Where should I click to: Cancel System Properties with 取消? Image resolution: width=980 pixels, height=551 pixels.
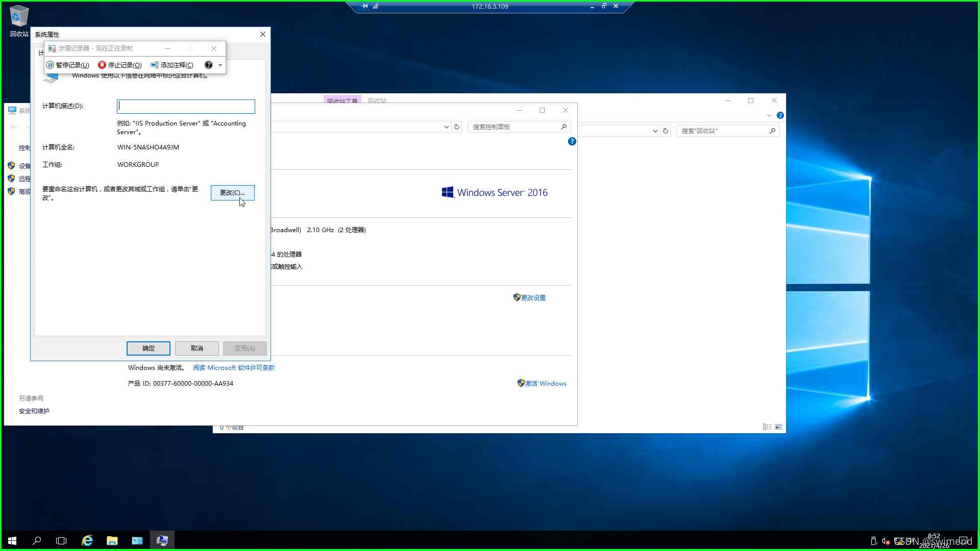coord(197,348)
